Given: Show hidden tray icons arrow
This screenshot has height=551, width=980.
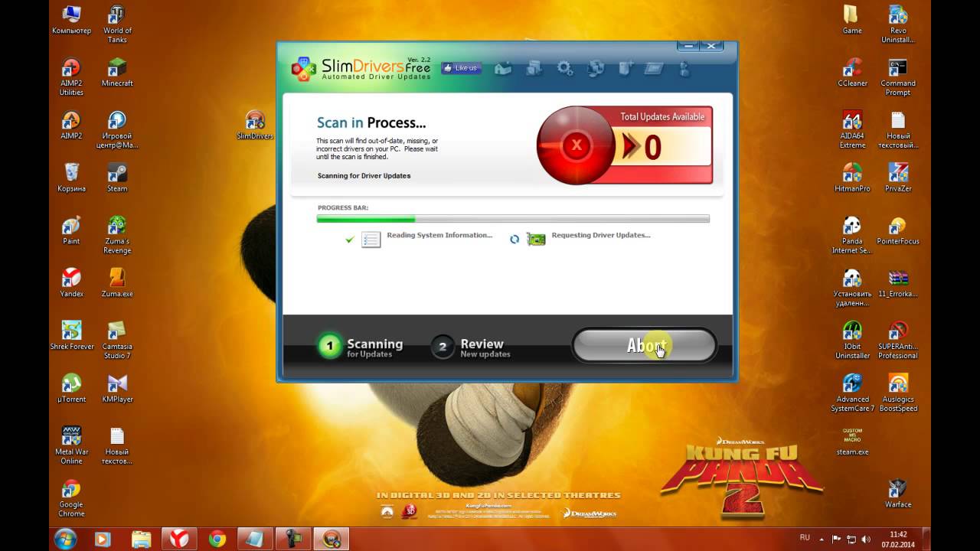Looking at the screenshot, I should [x=822, y=539].
